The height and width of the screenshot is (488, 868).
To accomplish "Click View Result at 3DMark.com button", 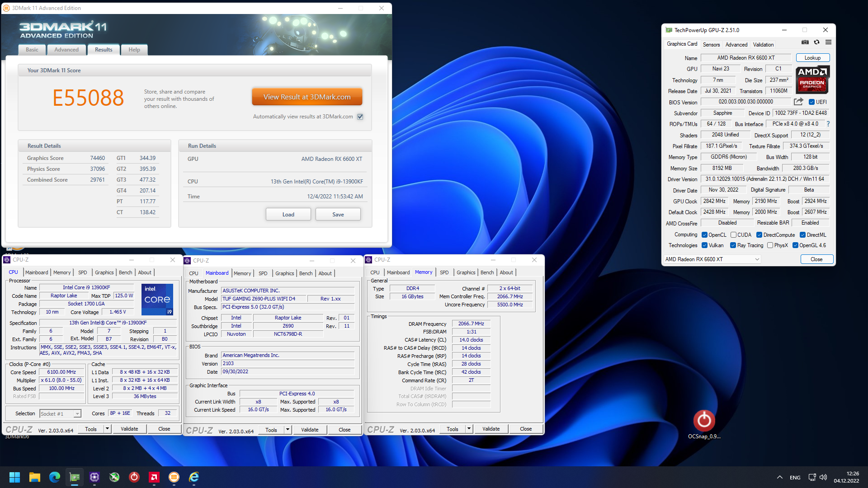I will [307, 97].
